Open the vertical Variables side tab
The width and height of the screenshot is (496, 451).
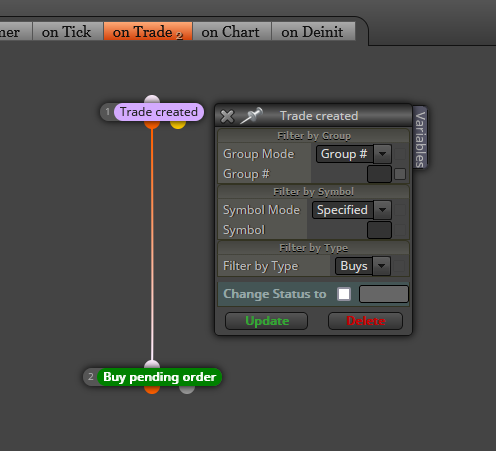pos(420,138)
